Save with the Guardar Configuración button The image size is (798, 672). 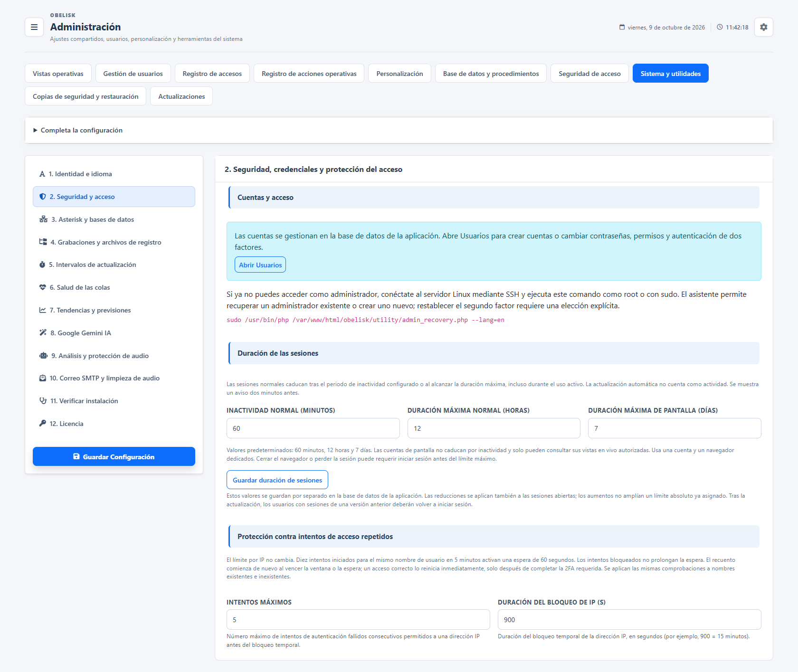click(x=114, y=456)
